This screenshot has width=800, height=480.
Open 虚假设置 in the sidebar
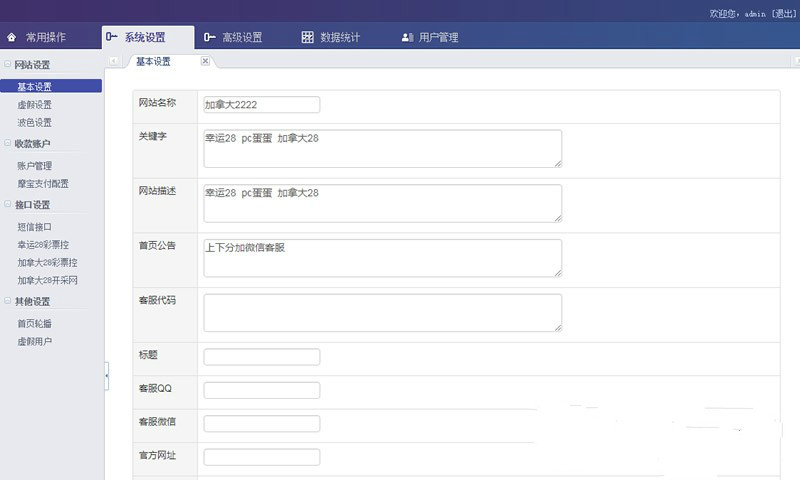35,105
